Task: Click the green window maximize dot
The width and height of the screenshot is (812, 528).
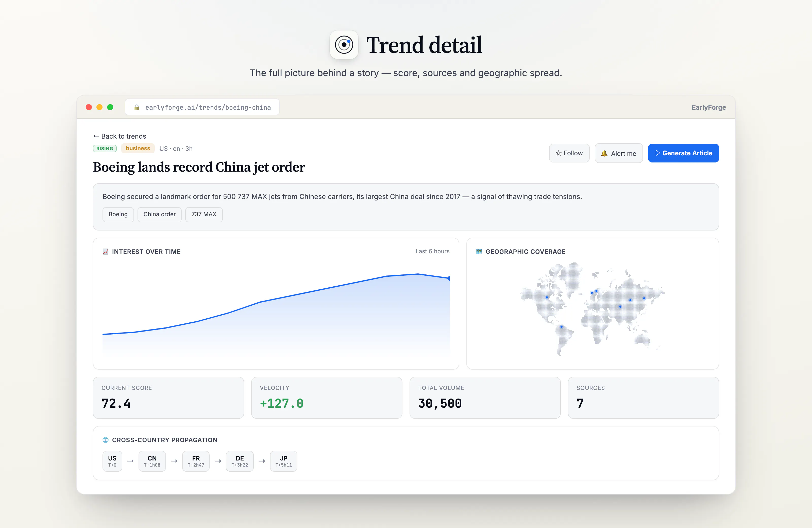Action: tap(110, 107)
